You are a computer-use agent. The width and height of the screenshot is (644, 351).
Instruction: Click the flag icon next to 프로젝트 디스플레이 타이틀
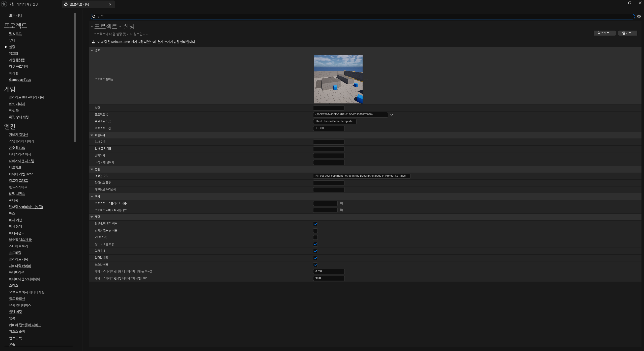click(x=341, y=203)
